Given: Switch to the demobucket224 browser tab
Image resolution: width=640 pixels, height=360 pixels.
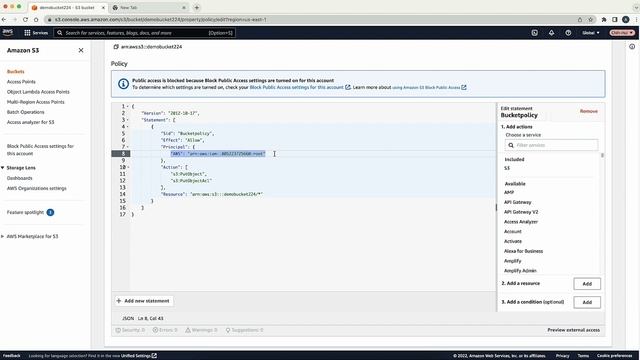Looking at the screenshot, I should (67, 7).
